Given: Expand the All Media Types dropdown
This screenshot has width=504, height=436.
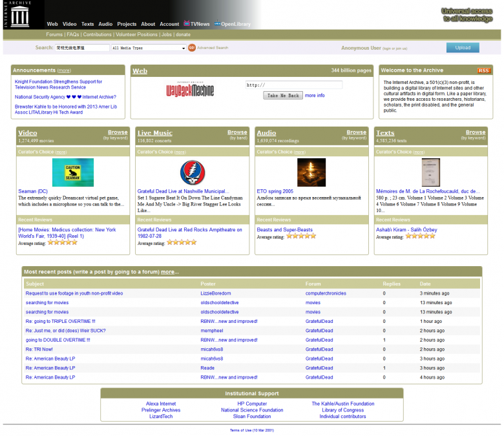Looking at the screenshot, I should coord(149,48).
